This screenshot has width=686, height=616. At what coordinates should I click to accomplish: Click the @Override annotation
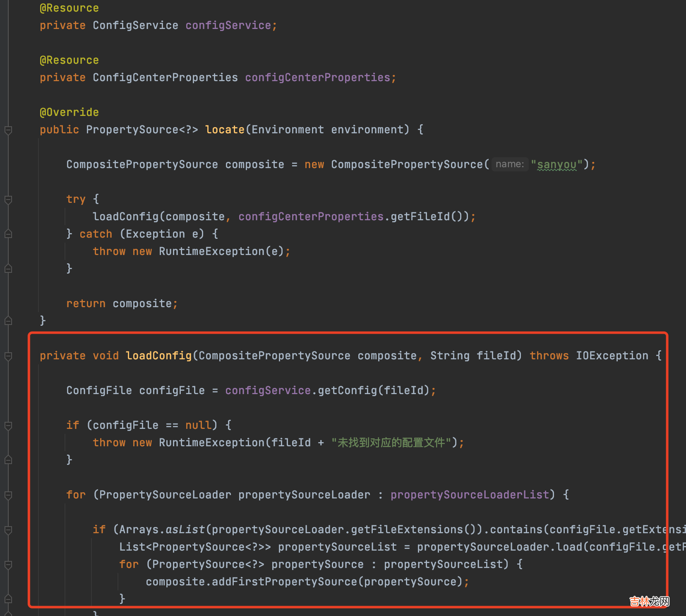(x=69, y=112)
